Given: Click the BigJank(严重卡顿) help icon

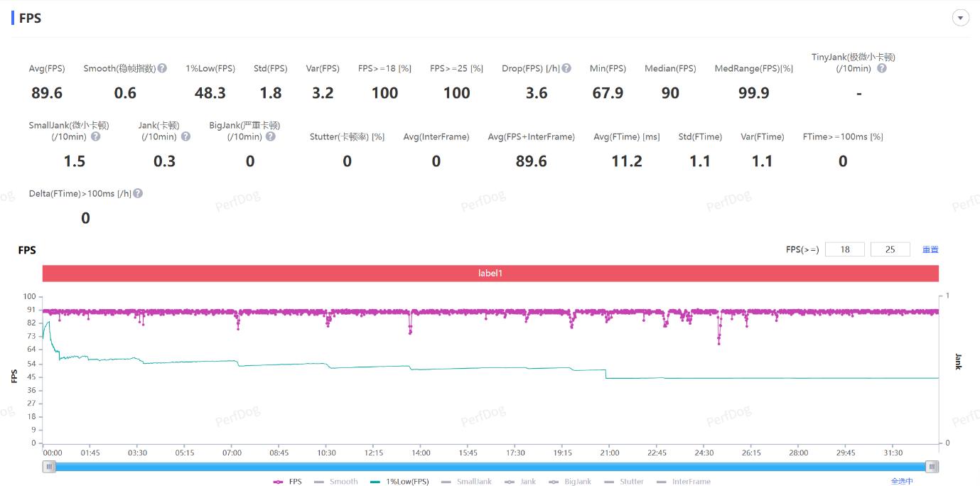Looking at the screenshot, I should pos(270,136).
